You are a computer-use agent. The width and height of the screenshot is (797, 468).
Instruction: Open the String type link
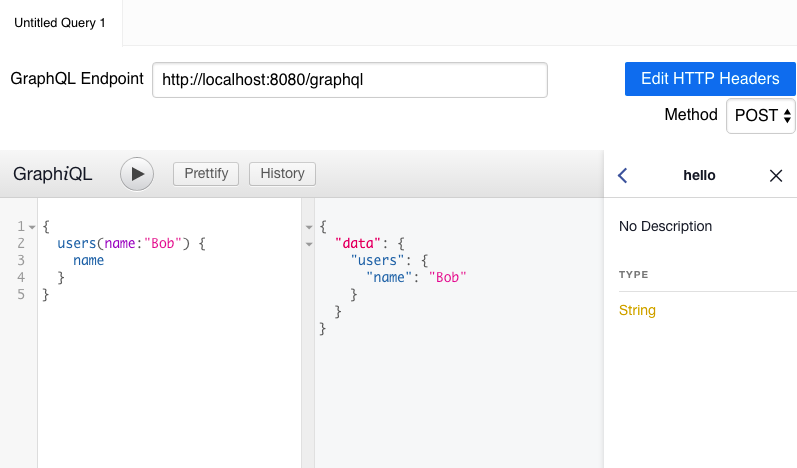tap(637, 310)
